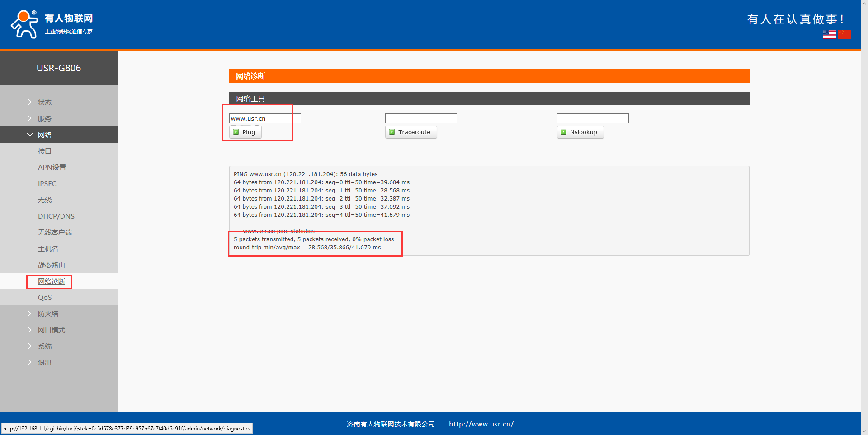
Task: Click the Ping address field with www.usr.cn
Action: pos(265,118)
